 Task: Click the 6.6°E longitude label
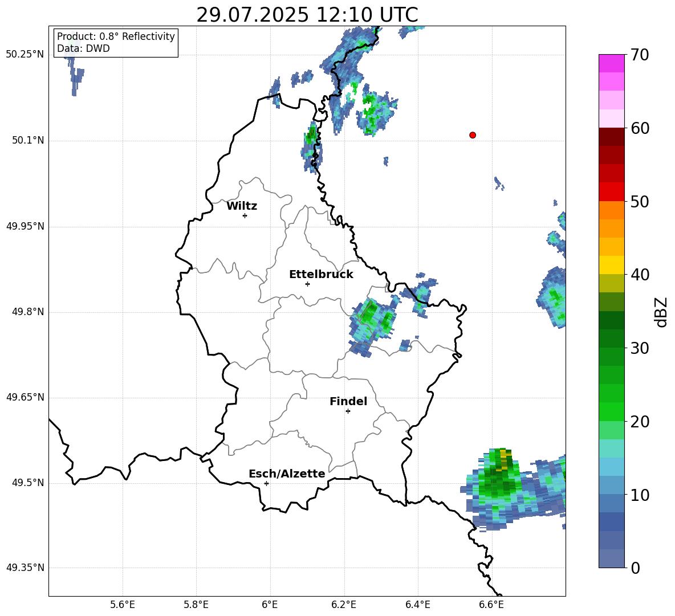491,605
